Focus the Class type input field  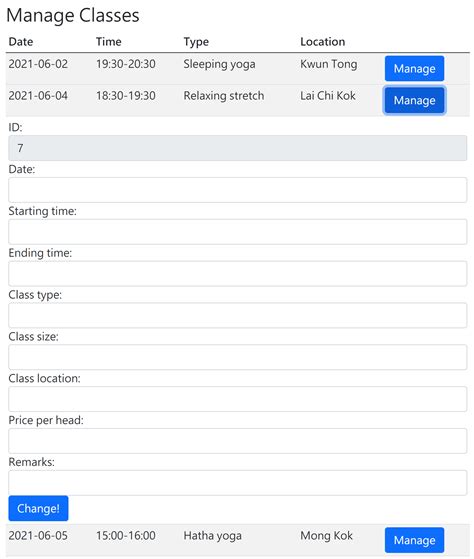237,315
